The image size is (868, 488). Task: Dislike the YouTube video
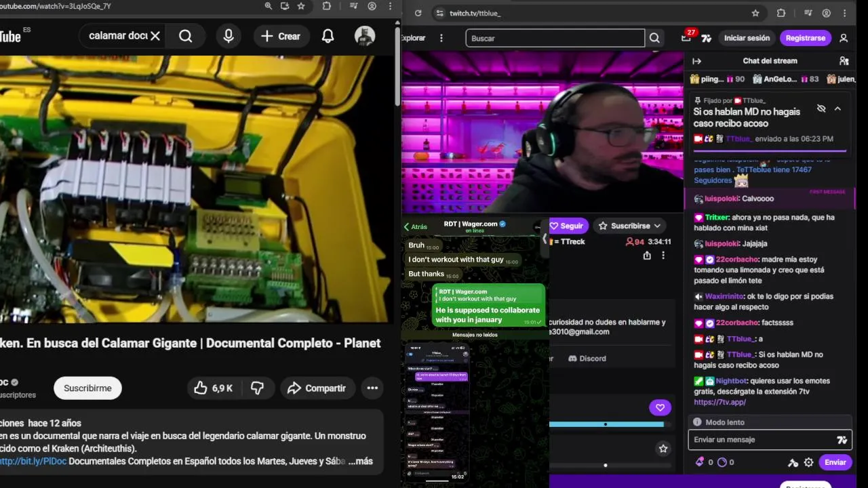click(x=257, y=388)
